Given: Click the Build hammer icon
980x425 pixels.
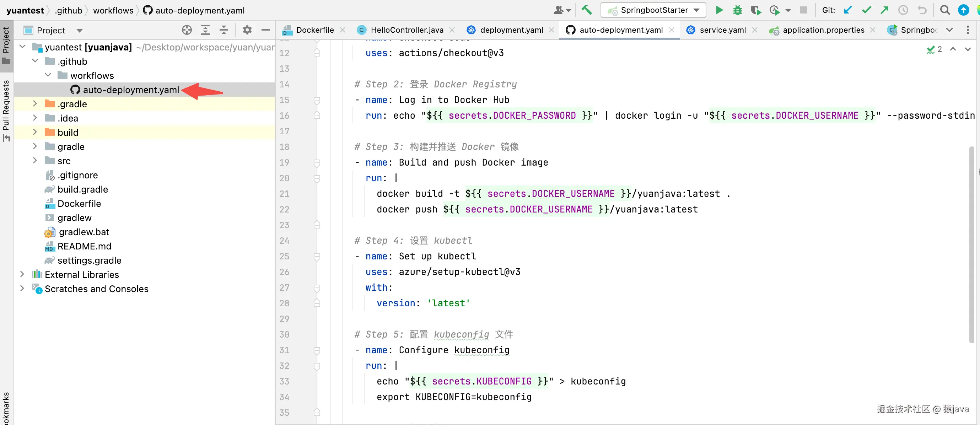Looking at the screenshot, I should click(586, 10).
